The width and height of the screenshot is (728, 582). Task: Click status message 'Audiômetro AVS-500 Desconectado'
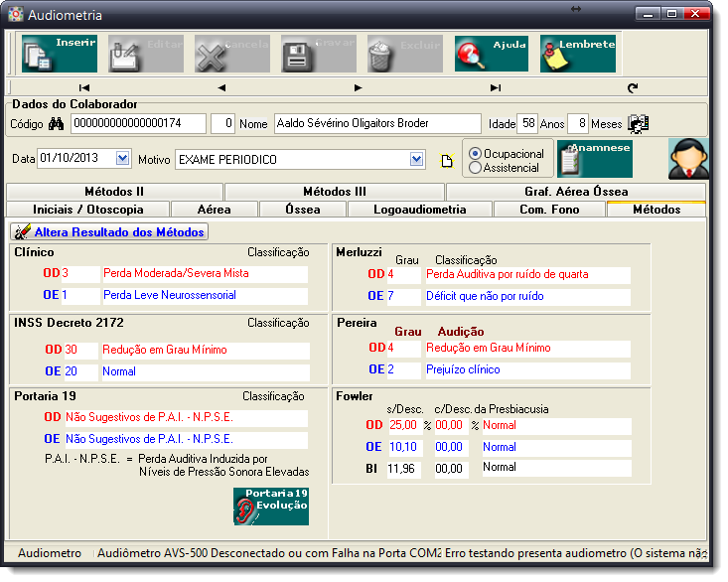click(268, 553)
